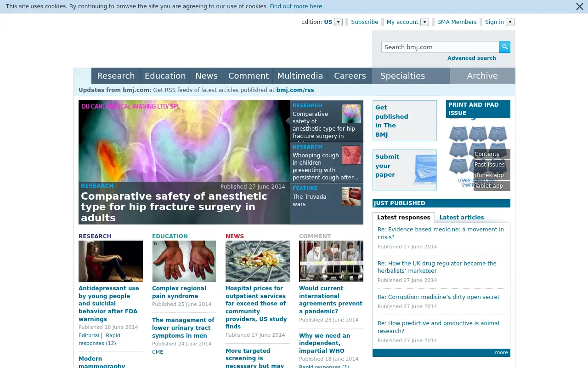Open the Archive menu
The image size is (588, 368).
click(x=482, y=76)
